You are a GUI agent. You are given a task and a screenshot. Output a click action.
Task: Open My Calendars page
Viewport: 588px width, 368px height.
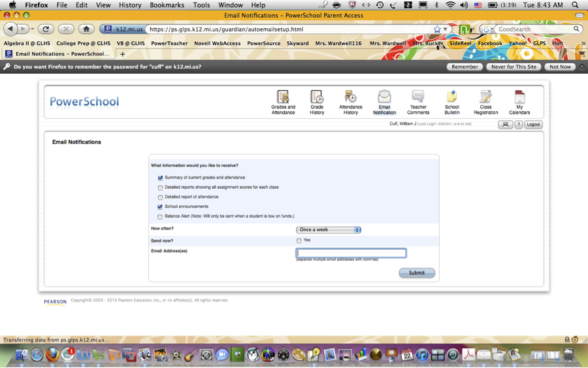pos(519,102)
